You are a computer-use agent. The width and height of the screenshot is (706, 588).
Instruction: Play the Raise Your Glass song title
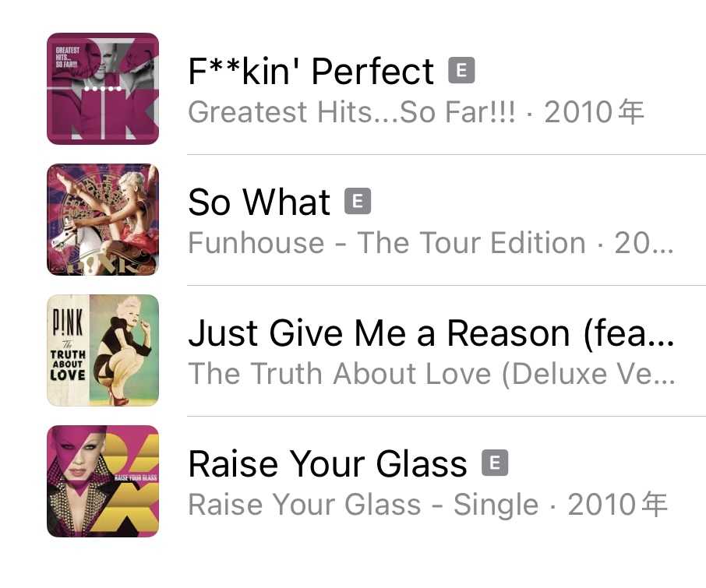[x=327, y=464]
